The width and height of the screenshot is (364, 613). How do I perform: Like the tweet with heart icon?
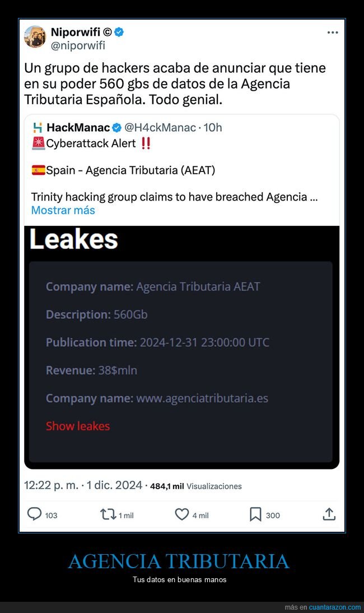[181, 514]
